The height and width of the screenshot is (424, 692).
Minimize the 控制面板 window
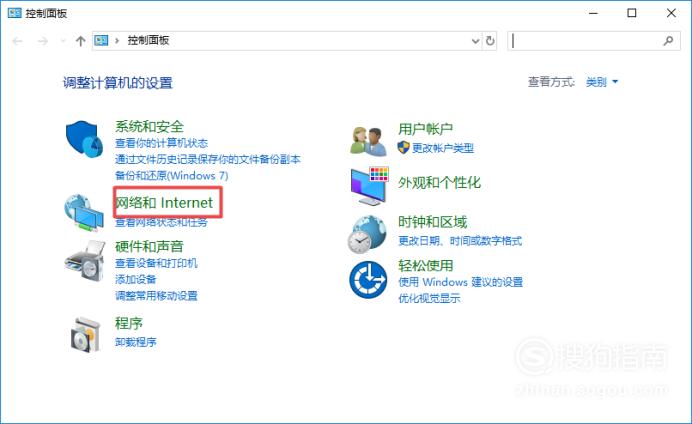click(593, 13)
